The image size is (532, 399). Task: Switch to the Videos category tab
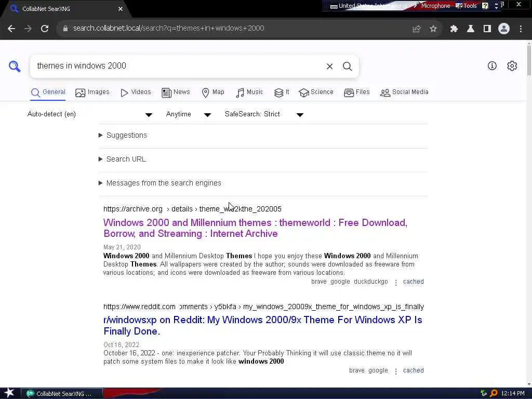136,92
